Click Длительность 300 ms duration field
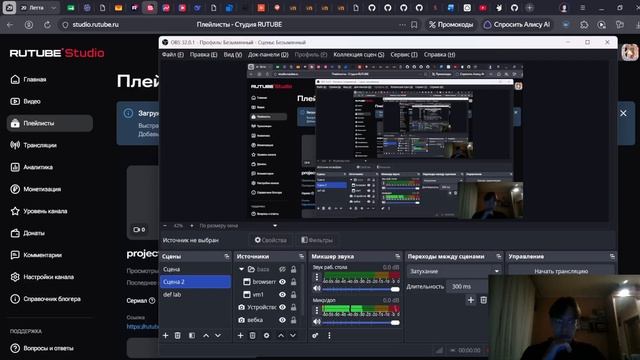 pyautogui.click(x=467, y=287)
